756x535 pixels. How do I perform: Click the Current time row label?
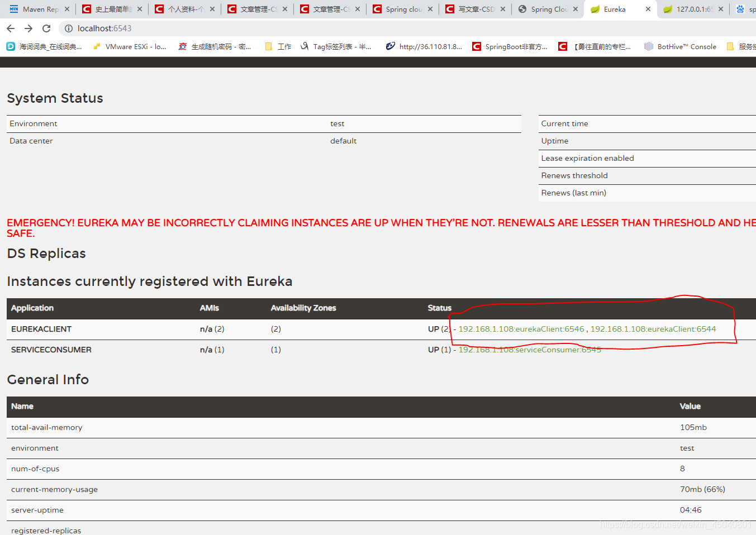point(565,123)
